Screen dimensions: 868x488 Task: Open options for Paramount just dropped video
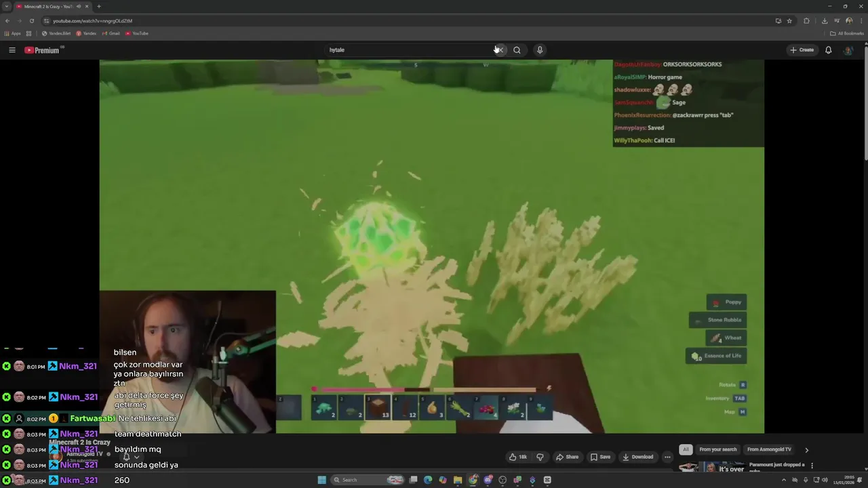point(812,466)
